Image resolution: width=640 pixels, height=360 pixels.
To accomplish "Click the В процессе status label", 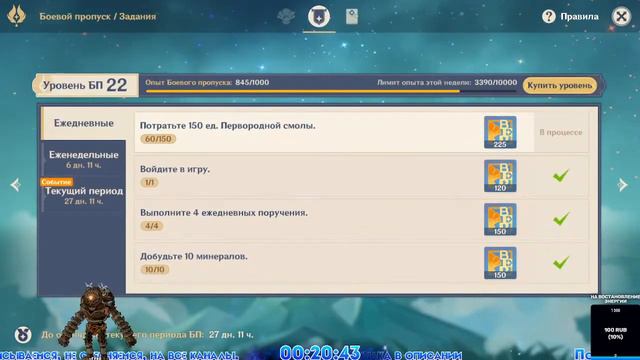I will (561, 132).
